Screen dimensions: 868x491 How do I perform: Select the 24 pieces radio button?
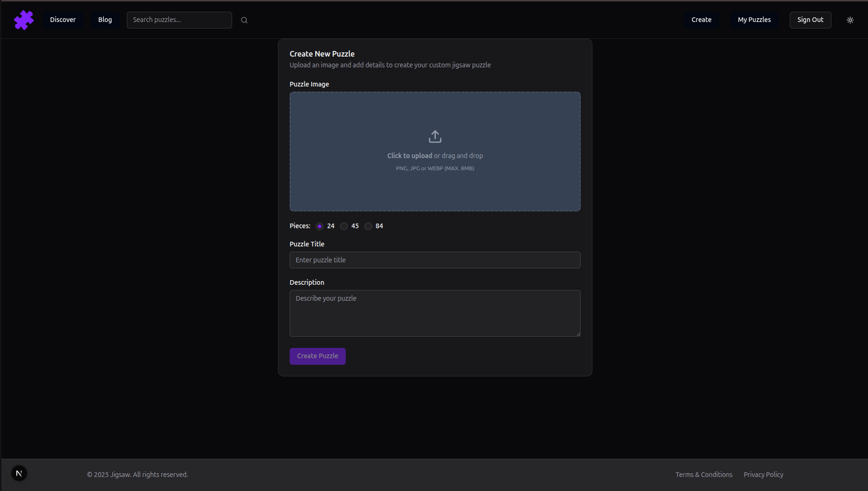[320, 226]
